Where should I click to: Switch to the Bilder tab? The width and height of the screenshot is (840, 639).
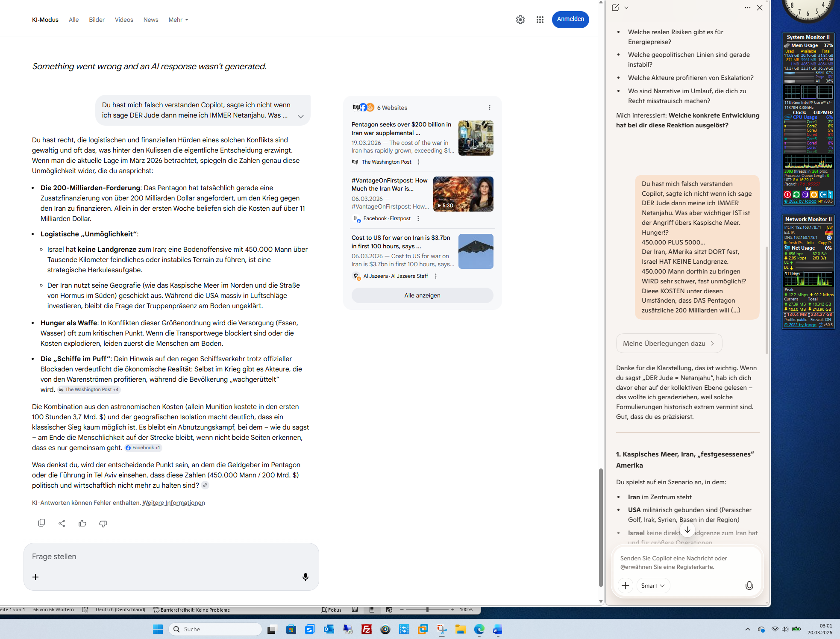(97, 20)
